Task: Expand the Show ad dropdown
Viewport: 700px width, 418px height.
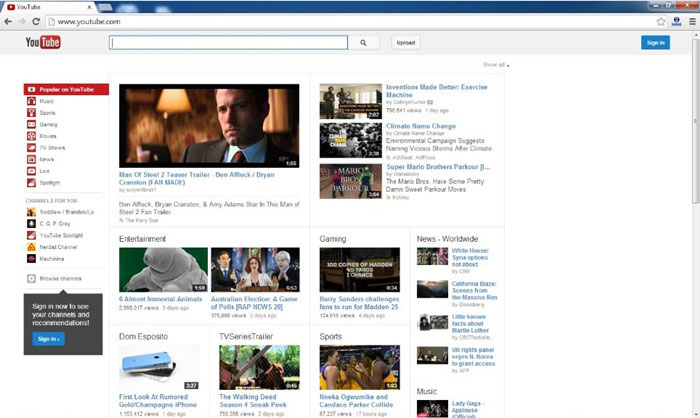Action: pos(496,65)
